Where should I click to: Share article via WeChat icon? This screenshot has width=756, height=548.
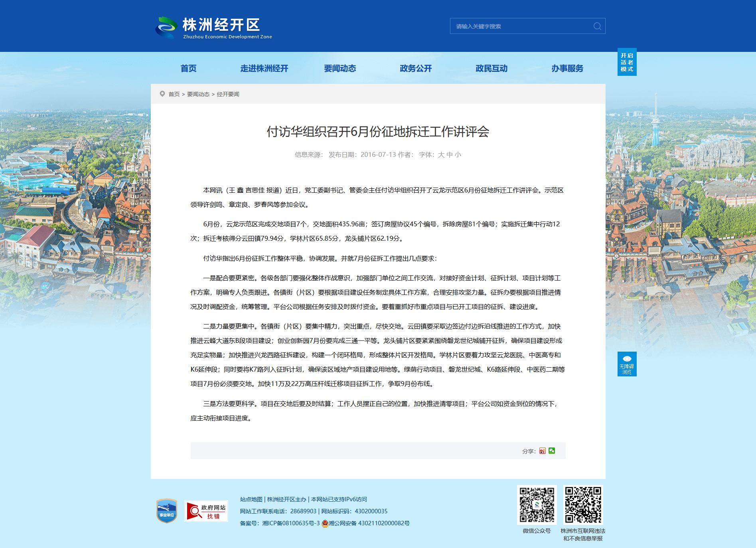(x=552, y=451)
